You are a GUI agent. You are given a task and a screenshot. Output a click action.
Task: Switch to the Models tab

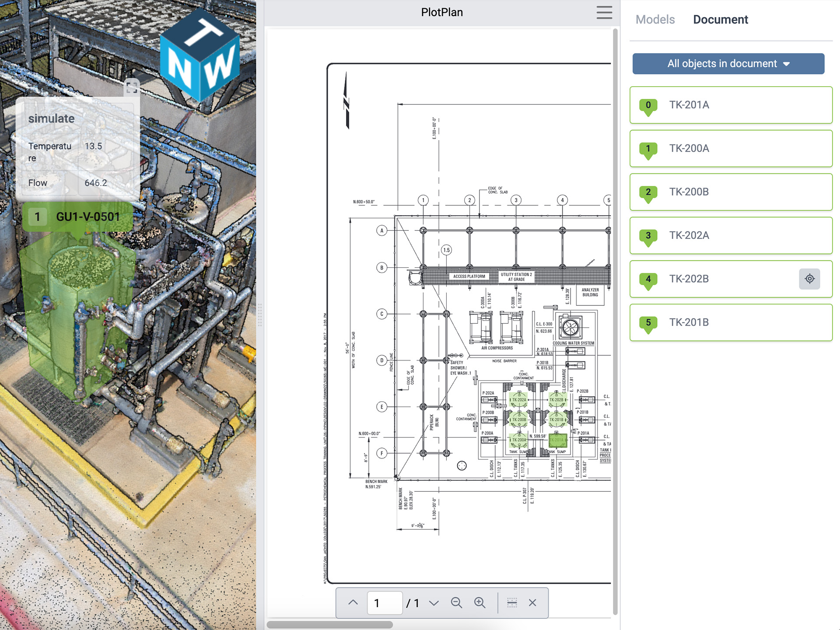pos(654,19)
